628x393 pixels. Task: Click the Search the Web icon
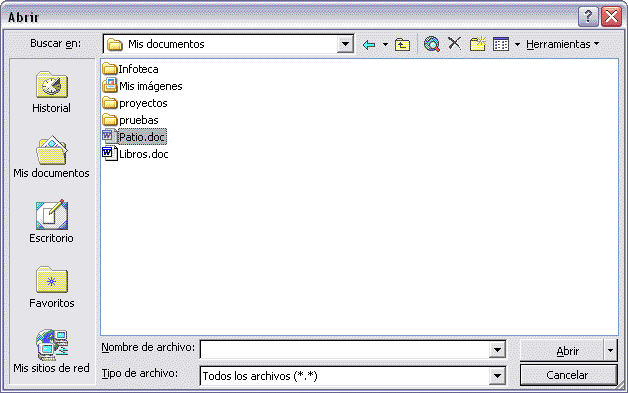[432, 44]
